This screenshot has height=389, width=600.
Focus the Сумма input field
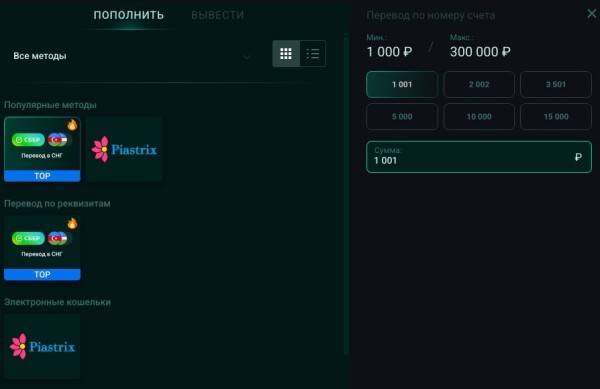pyautogui.click(x=479, y=157)
